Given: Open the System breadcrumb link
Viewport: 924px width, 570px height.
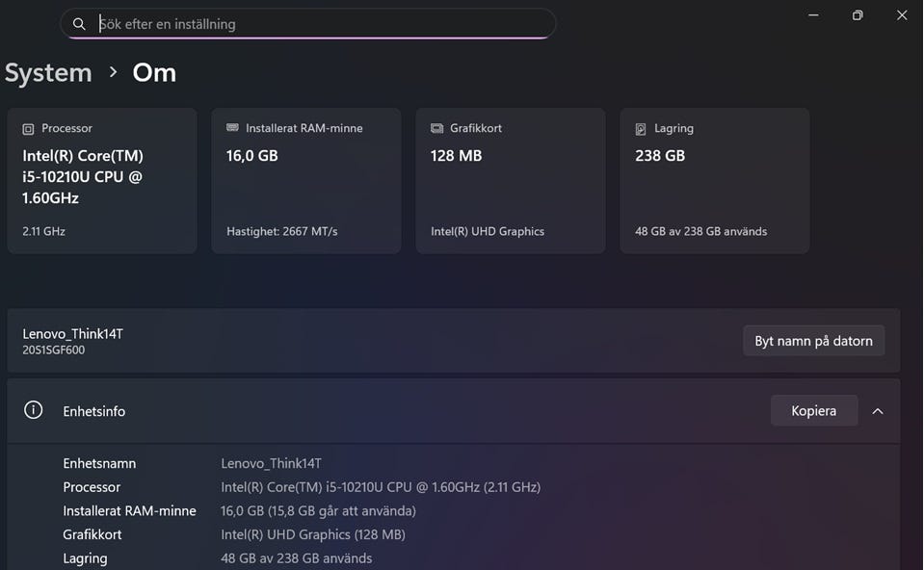Looking at the screenshot, I should tap(48, 73).
